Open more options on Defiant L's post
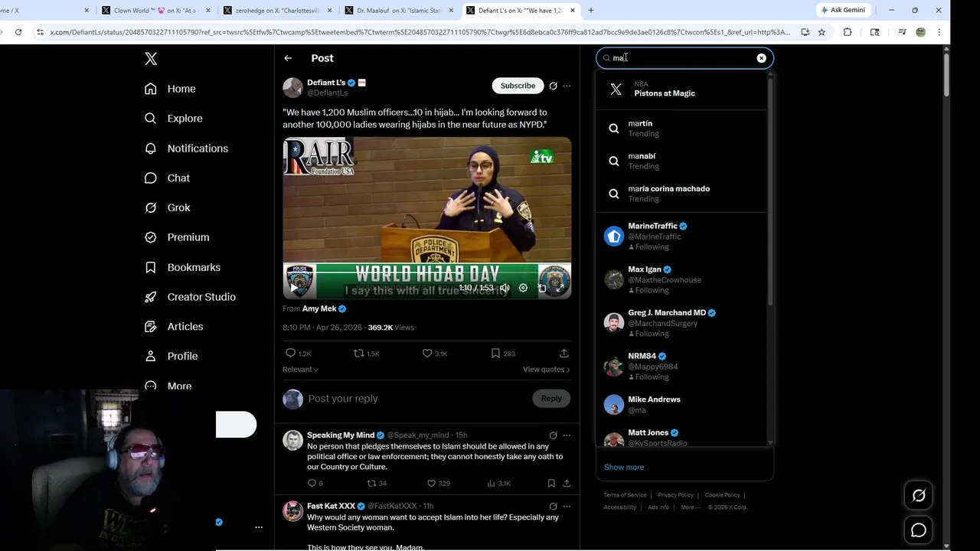The height and width of the screenshot is (551, 980). point(567,86)
